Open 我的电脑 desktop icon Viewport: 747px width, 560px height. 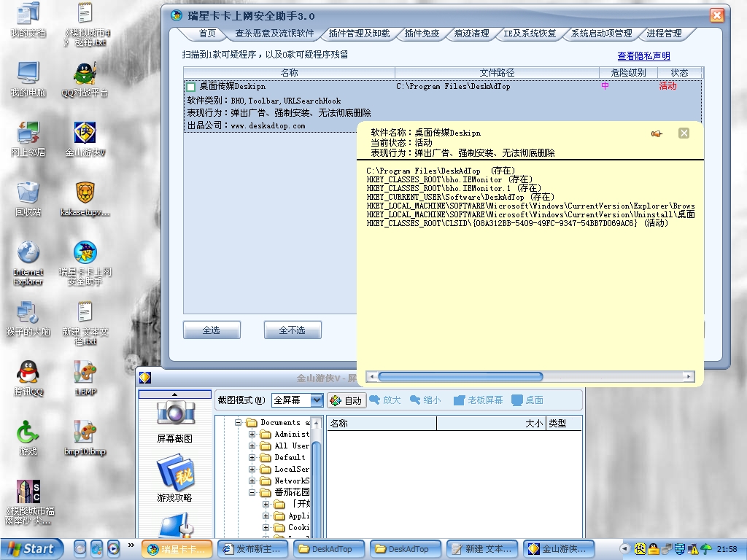point(28,79)
